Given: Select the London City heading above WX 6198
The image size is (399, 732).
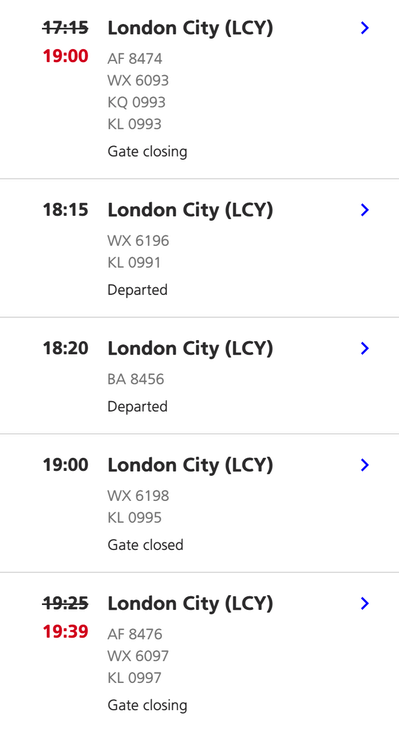Looking at the screenshot, I should (x=190, y=465).
